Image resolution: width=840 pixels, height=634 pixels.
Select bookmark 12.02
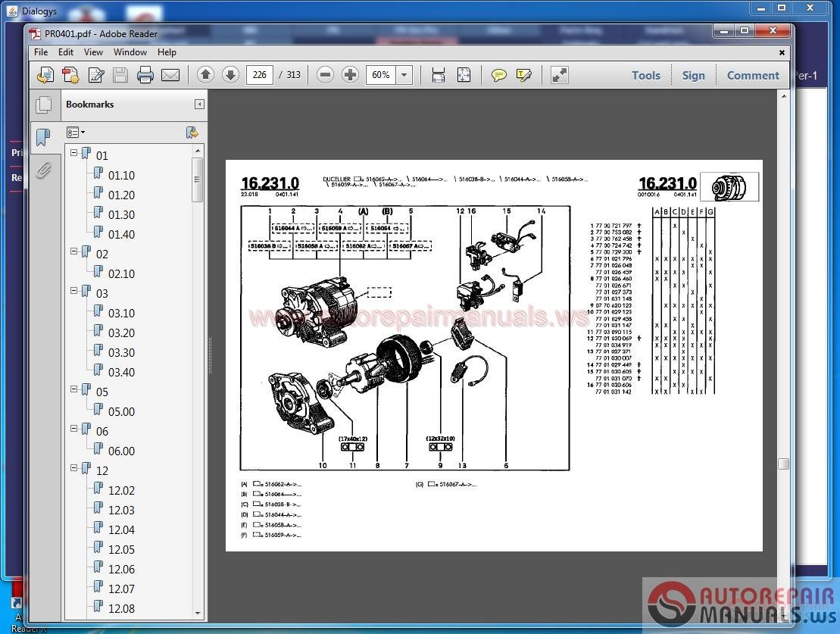(122, 490)
